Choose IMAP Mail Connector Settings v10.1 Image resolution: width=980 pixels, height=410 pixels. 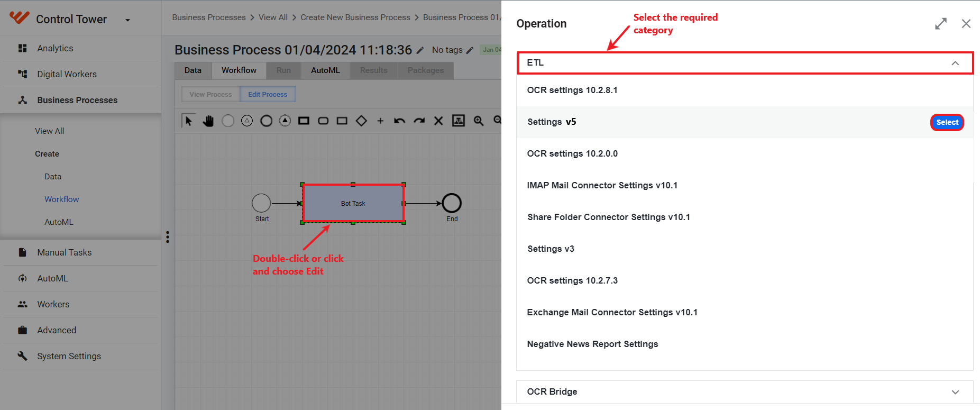[x=745, y=186]
